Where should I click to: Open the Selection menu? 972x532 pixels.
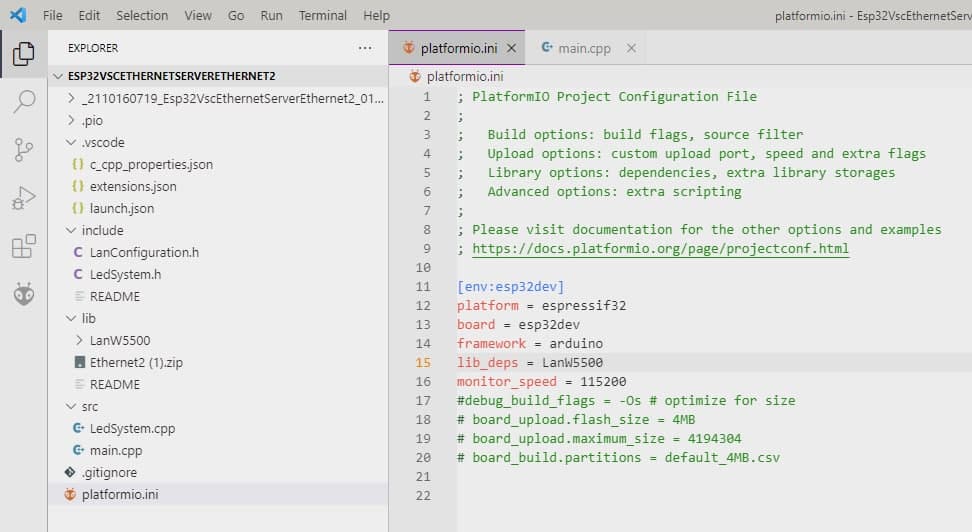(x=142, y=16)
